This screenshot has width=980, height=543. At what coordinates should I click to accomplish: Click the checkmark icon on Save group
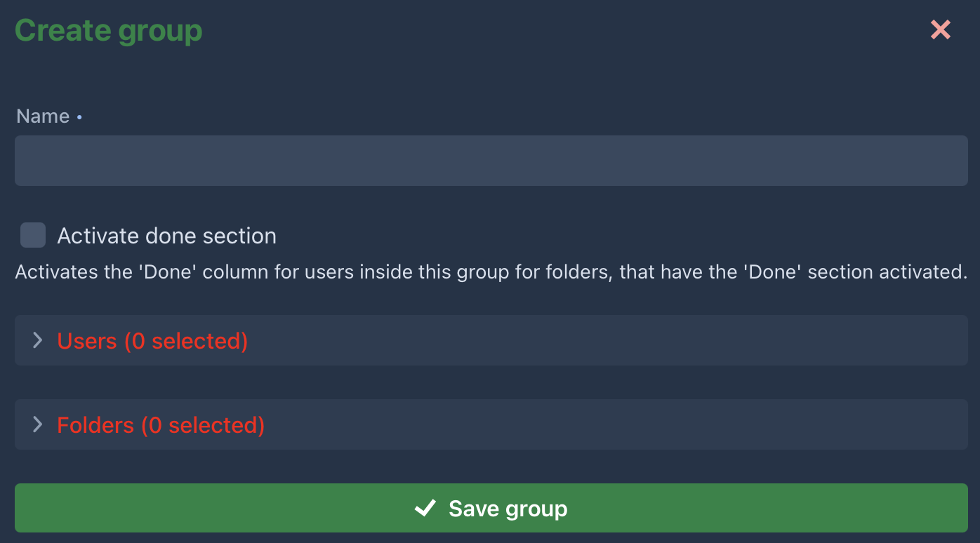[x=425, y=508]
